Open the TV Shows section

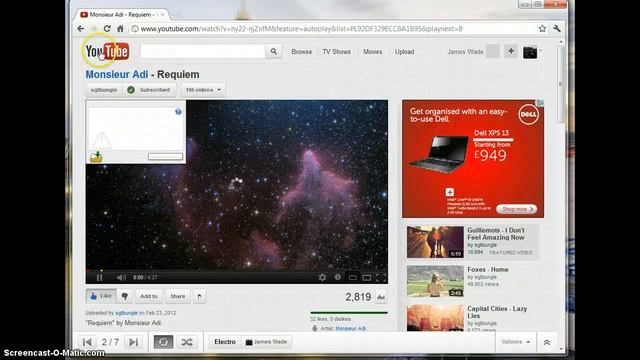tap(336, 52)
